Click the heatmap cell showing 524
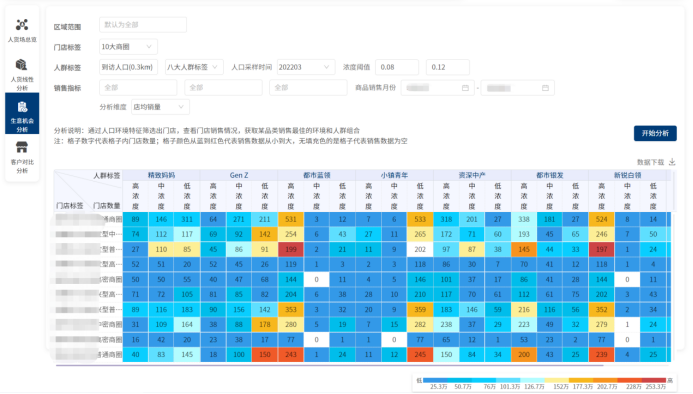 602,219
